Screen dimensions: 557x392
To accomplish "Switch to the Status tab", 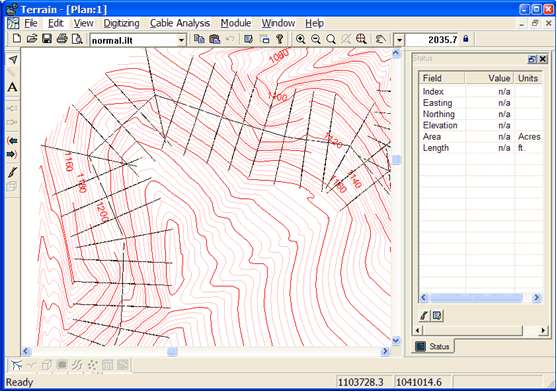I will click(x=433, y=346).
